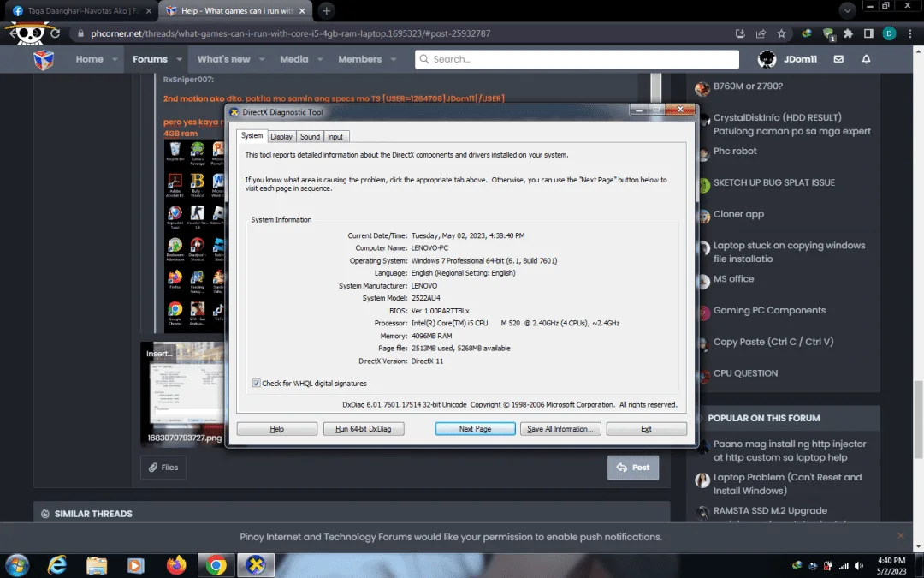Image resolution: width=924 pixels, height=578 pixels.
Task: Open Chrome three-dot menu
Action: [x=909, y=33]
